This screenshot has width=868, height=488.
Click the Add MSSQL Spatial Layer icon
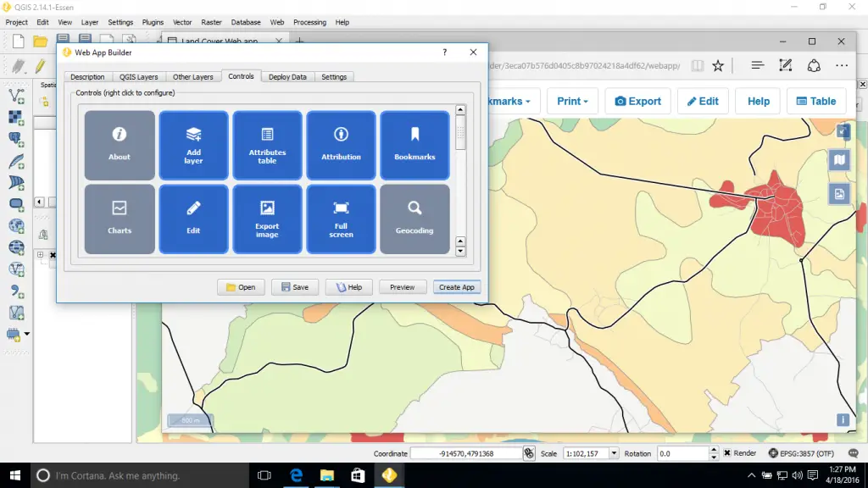point(17,183)
